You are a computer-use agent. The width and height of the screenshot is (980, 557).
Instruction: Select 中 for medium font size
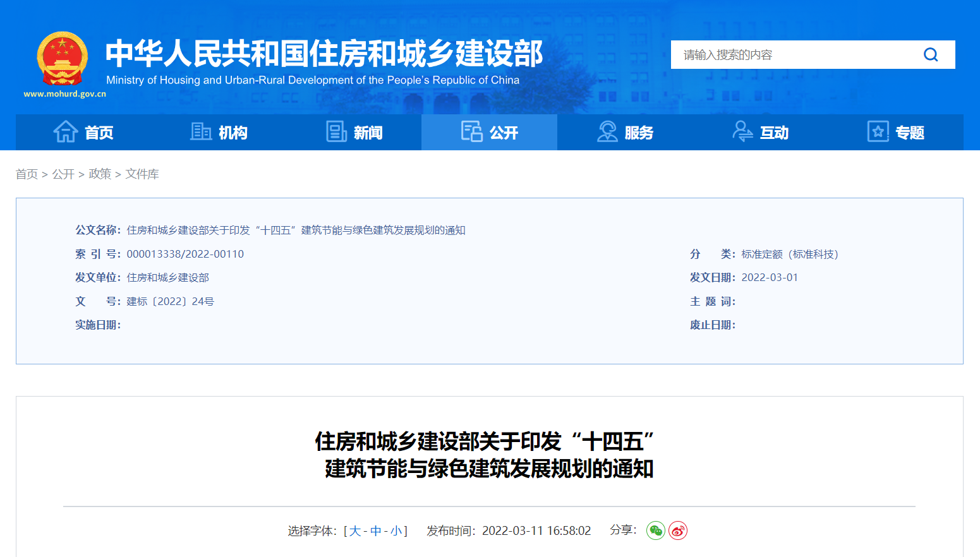tap(377, 531)
